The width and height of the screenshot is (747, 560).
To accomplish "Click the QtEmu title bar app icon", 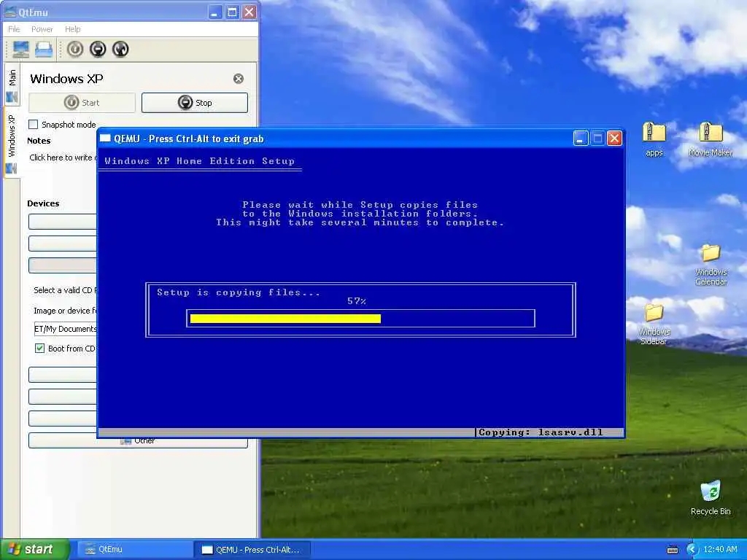I will [10, 12].
